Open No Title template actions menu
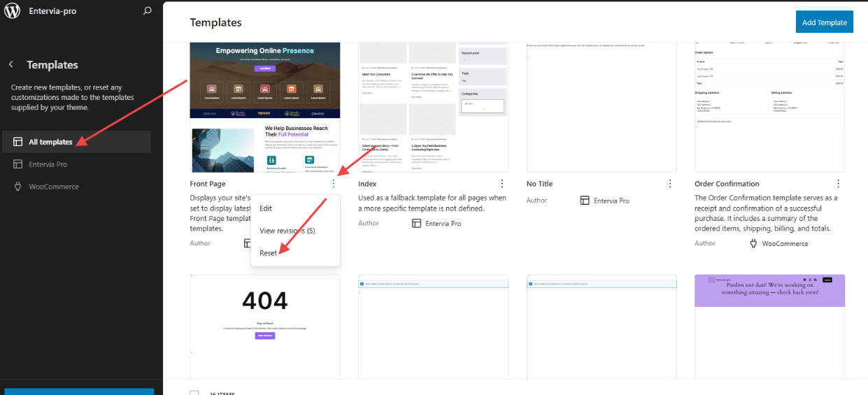868x395 pixels. click(x=669, y=184)
